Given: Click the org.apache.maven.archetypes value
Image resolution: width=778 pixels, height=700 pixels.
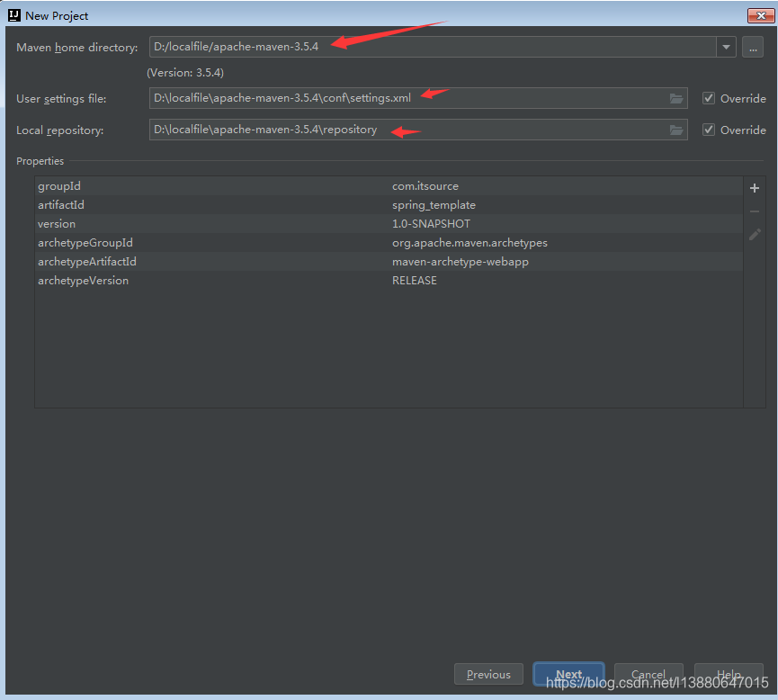Looking at the screenshot, I should click(x=469, y=243).
